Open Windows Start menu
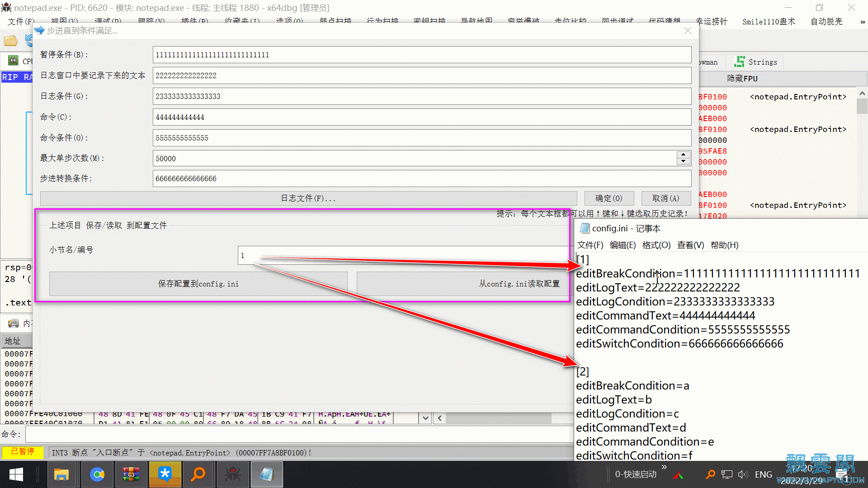 pos(16,474)
